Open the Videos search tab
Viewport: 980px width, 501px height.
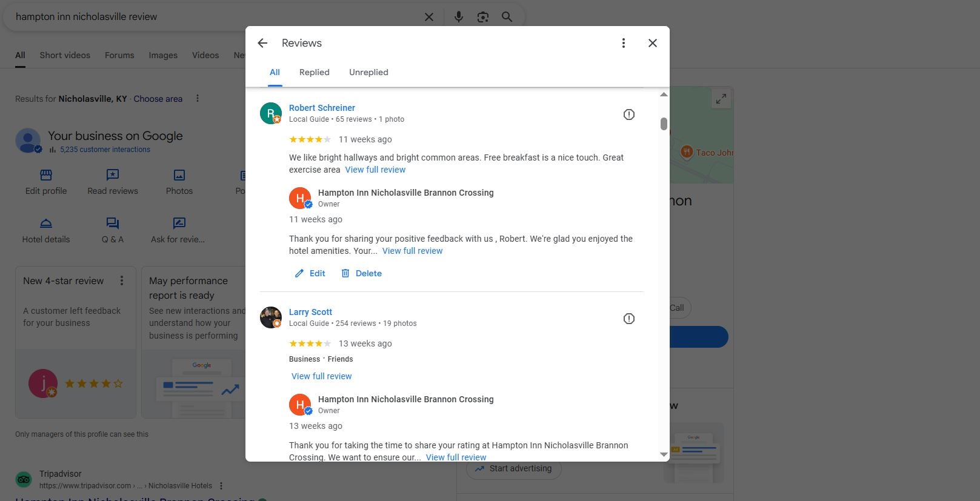(x=205, y=55)
